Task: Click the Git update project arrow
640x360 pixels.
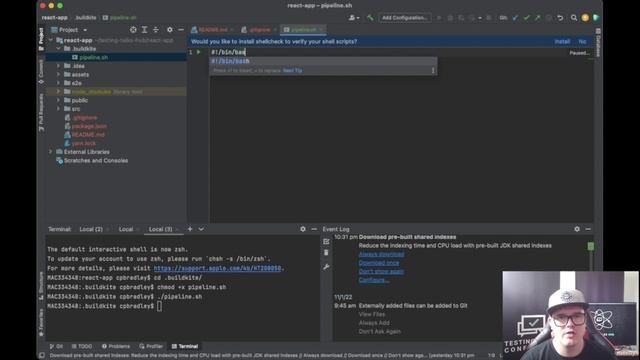Action: [x=515, y=18]
